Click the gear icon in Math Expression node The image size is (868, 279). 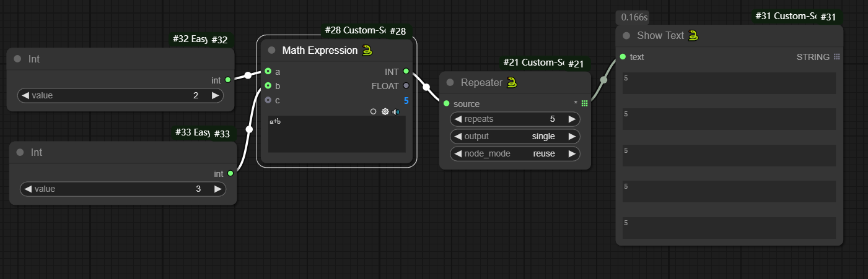(385, 112)
